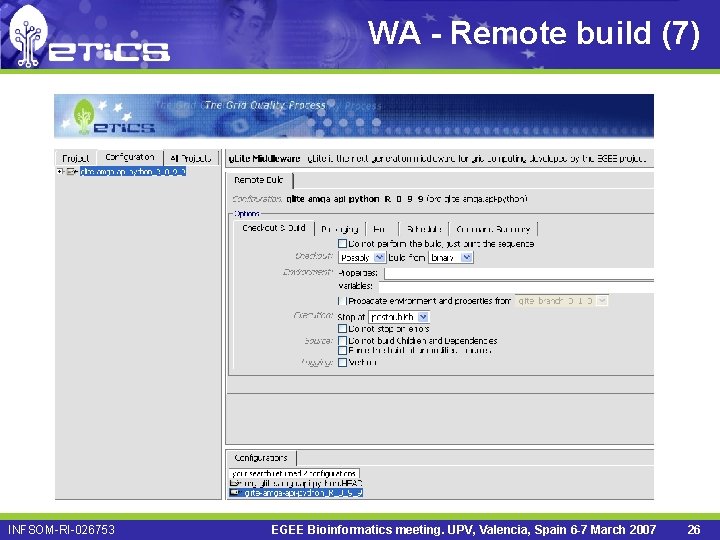Open the 'Stop at' postpublish dropdown

pyautogui.click(x=399, y=317)
